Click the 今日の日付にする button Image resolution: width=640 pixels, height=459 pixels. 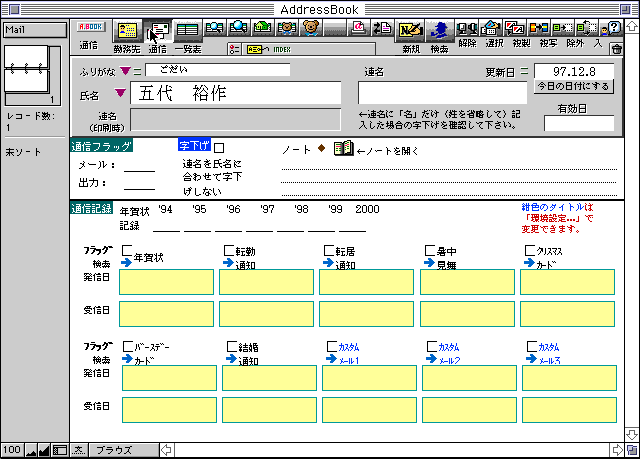[573, 86]
